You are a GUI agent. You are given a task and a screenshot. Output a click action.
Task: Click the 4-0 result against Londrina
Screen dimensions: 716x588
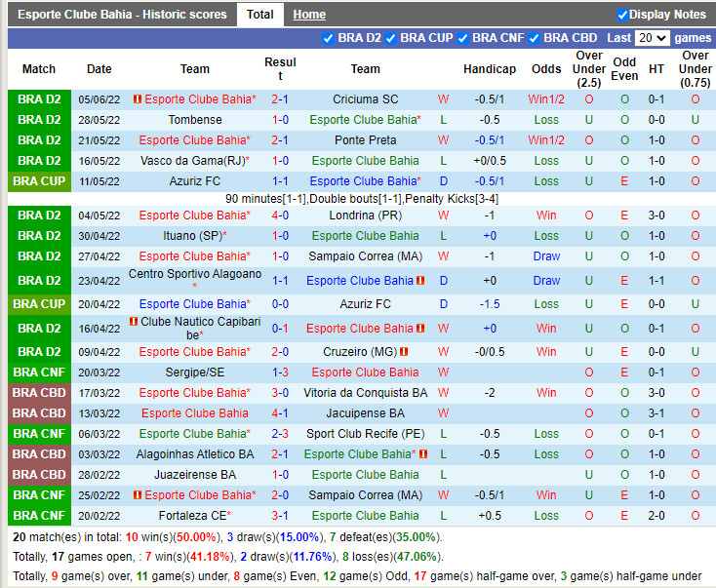coord(280,216)
